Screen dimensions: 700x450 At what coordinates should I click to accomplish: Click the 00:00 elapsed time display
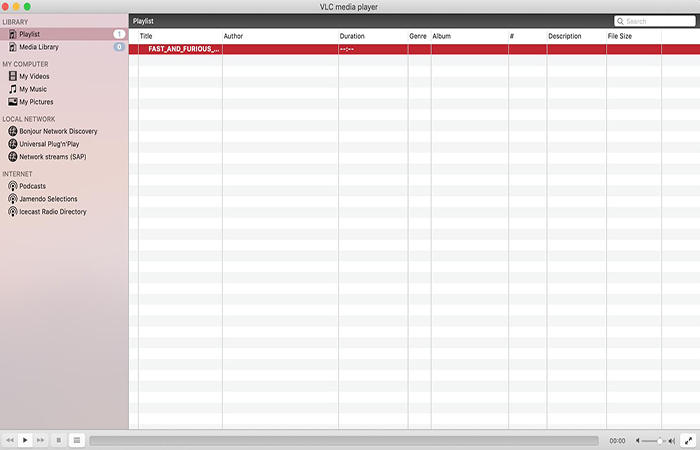point(617,441)
